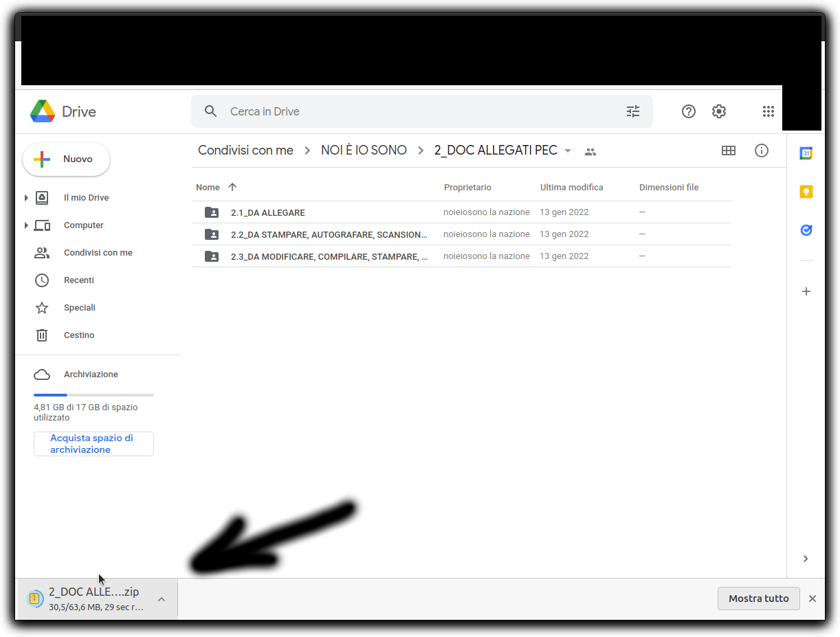Go to Recenti in sidebar
840x637 pixels.
(x=78, y=280)
